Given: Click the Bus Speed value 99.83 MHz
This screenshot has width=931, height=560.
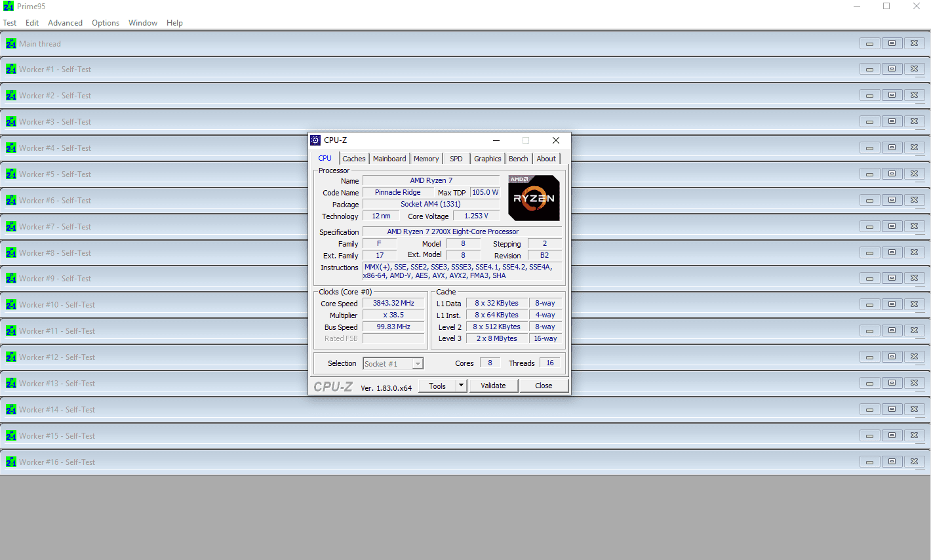Looking at the screenshot, I should (x=393, y=327).
